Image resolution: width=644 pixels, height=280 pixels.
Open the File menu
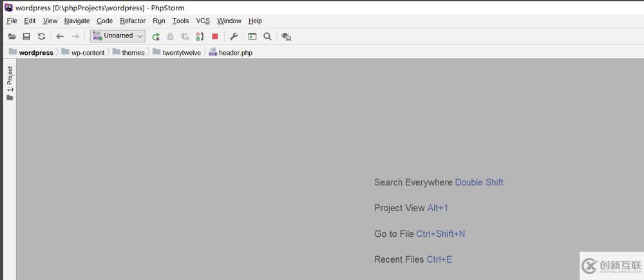(12, 21)
